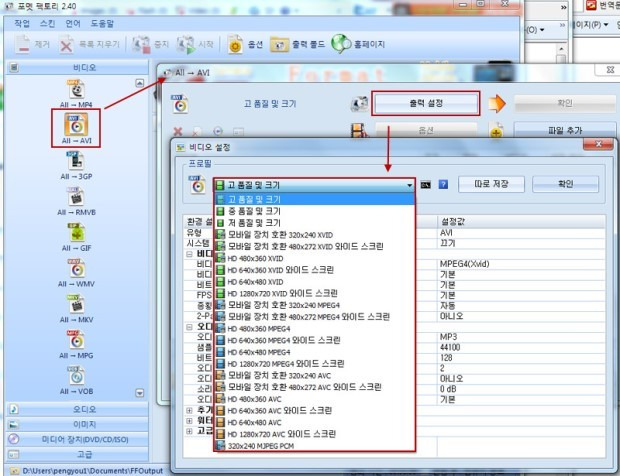Click the 128 bitrate value
Viewport: 620px width, 476px height.
pos(446,358)
